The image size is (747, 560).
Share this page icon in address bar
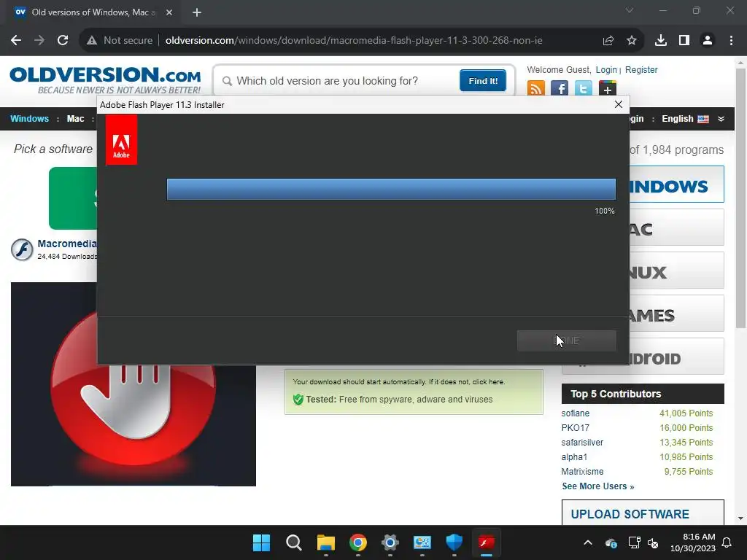[x=608, y=41]
